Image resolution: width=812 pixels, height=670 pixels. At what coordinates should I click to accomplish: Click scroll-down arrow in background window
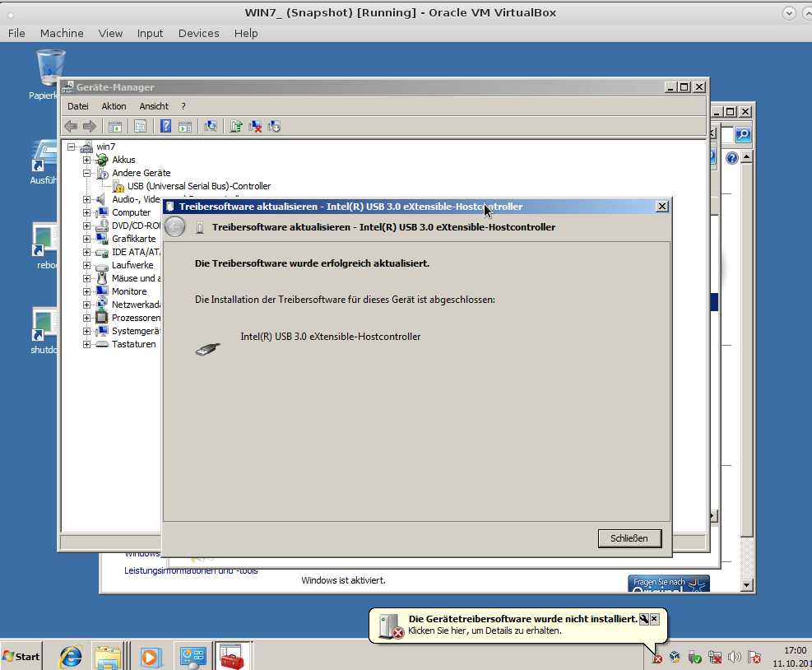tap(746, 585)
